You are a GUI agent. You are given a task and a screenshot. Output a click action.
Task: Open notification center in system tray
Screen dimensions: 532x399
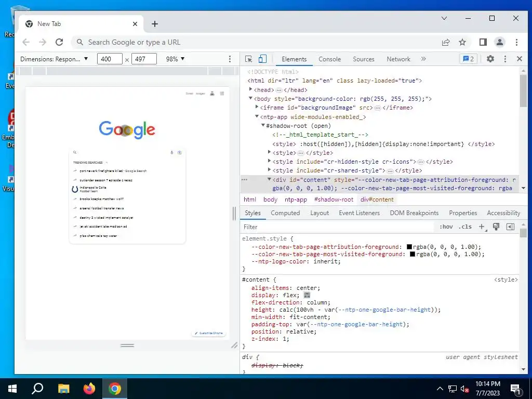pos(515,389)
